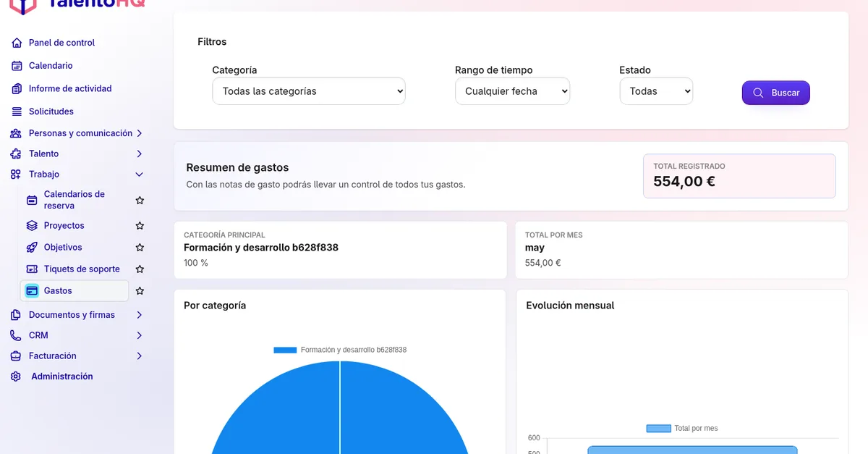Click the Buscar button label

[x=786, y=93]
